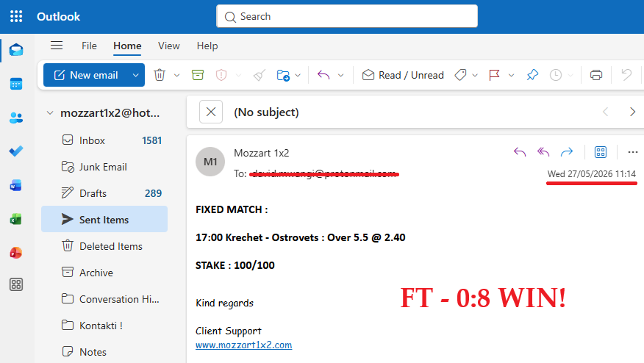Toggle the hamburger navigation pane button
This screenshot has width=644, height=363.
57,46
